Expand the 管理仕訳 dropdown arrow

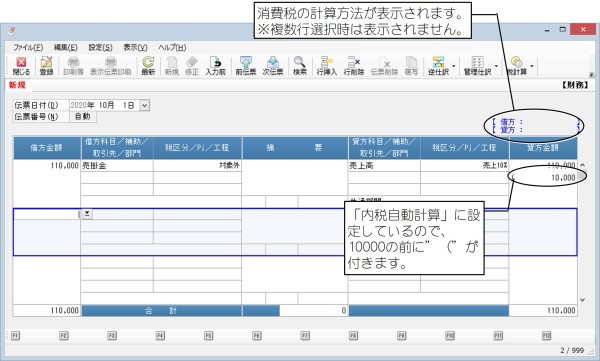496,66
